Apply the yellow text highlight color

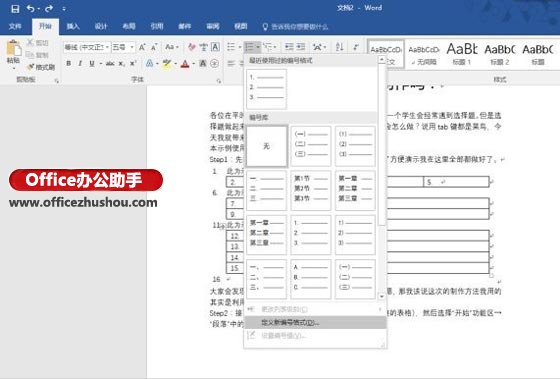[167, 64]
